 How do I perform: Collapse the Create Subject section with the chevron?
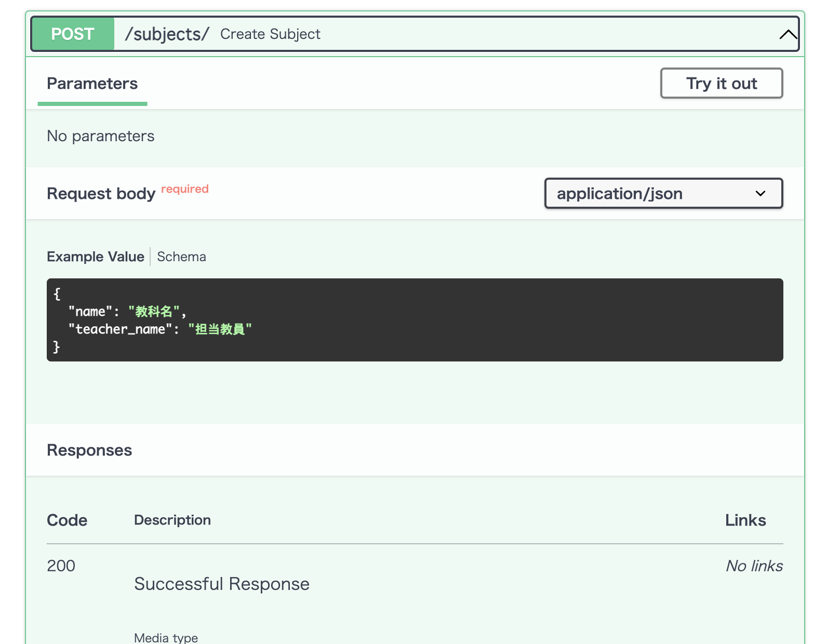(788, 34)
